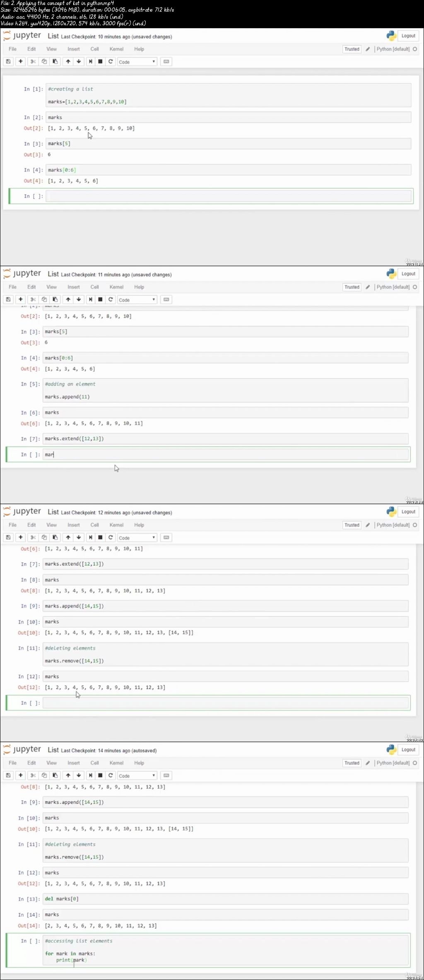Viewport: 424px width, 980px height.
Task: Click Trusted button in the 14-minutes-ago notebook
Action: pyautogui.click(x=352, y=763)
